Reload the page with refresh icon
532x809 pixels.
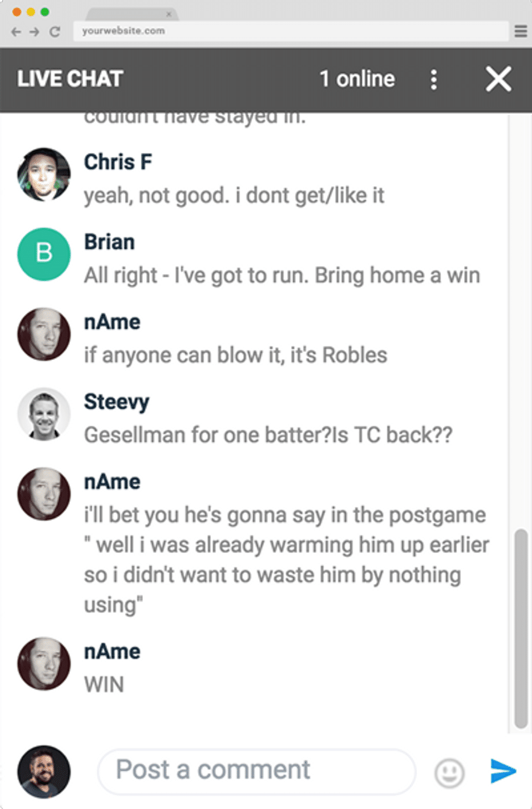54,32
